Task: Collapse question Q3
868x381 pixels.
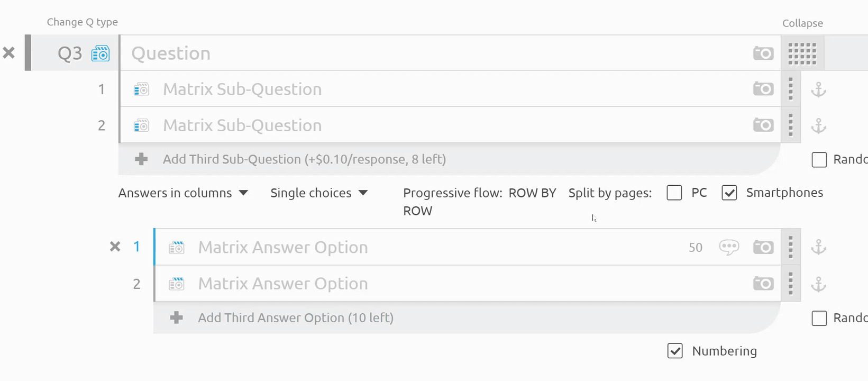Action: pos(802,23)
